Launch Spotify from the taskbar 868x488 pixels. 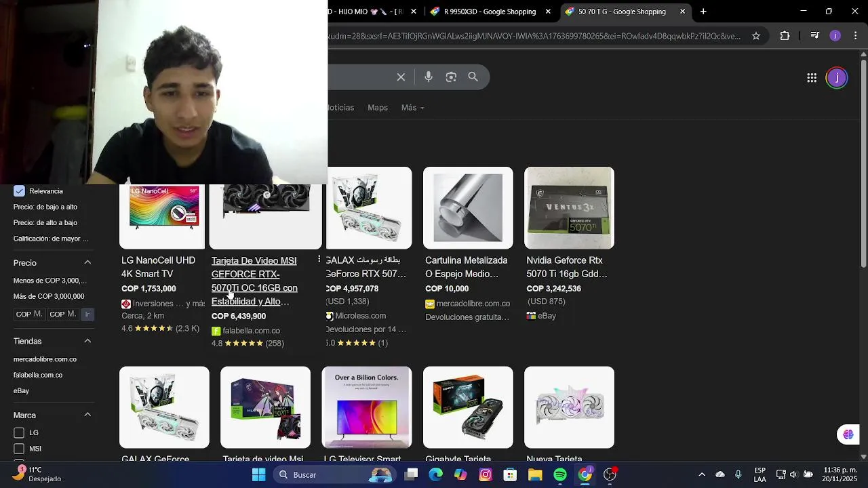[x=560, y=474]
